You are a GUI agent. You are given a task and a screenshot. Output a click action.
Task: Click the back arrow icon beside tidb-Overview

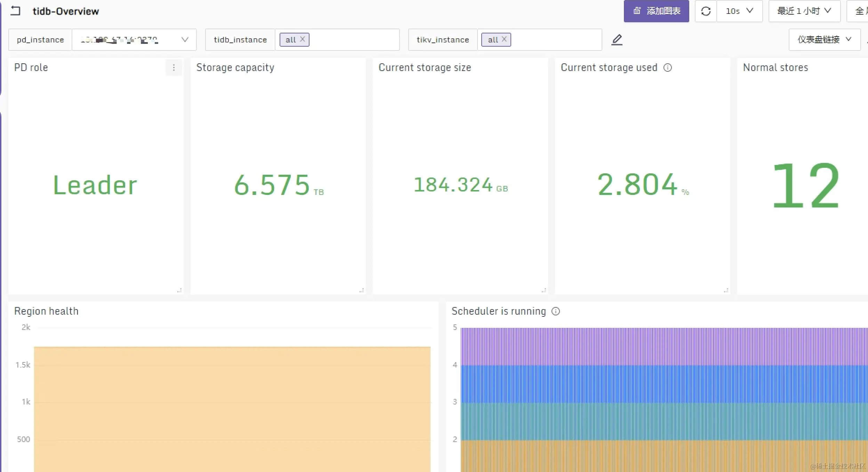coord(15,11)
